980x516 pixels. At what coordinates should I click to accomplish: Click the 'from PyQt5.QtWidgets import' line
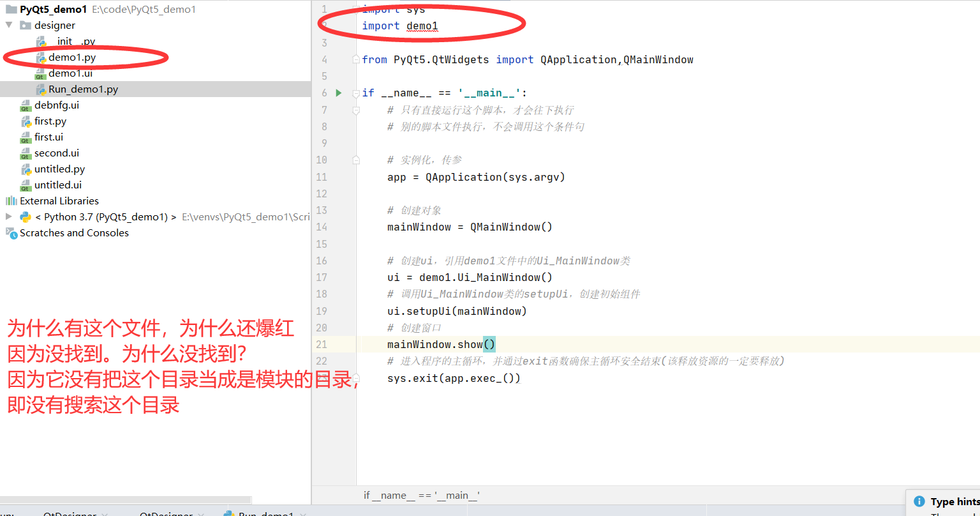coord(528,59)
